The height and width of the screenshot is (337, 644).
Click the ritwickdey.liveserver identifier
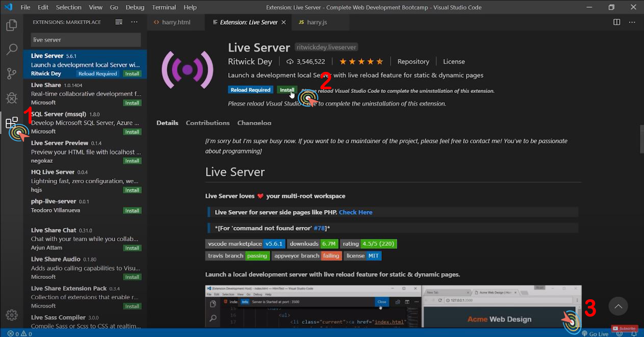coord(326,47)
